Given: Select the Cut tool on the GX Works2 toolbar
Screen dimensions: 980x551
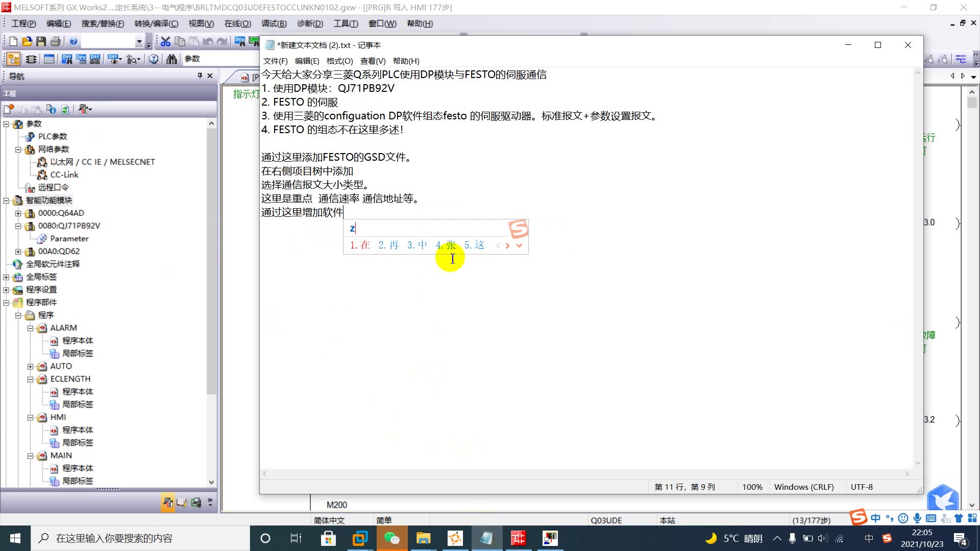Looking at the screenshot, I should click(165, 41).
